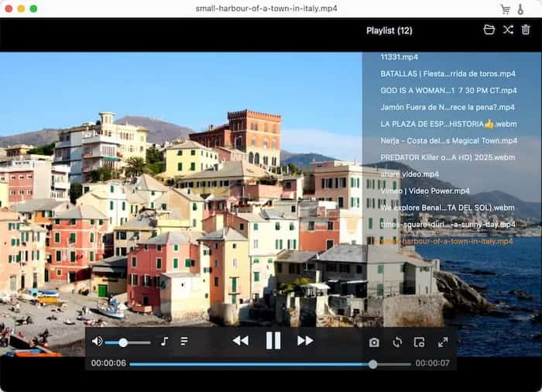Image resolution: width=542 pixels, height=392 pixels.
Task: Select We explore Benal... webm entry
Action: [x=448, y=208]
